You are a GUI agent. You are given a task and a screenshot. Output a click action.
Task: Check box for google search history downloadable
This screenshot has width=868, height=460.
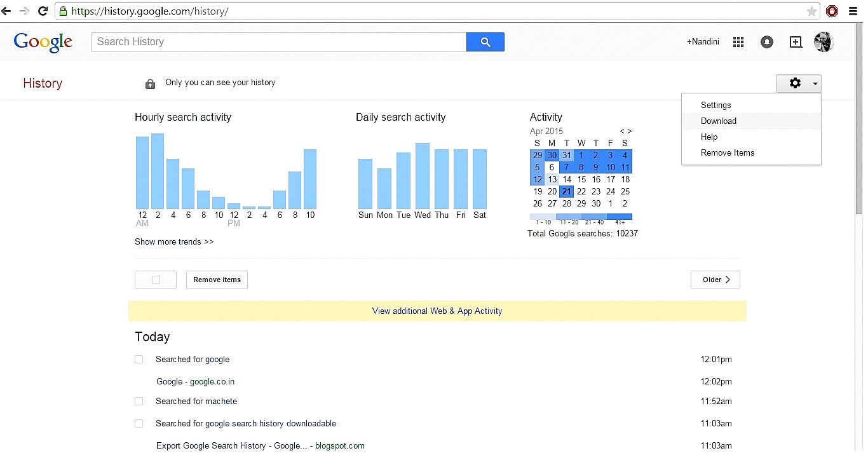[139, 423]
